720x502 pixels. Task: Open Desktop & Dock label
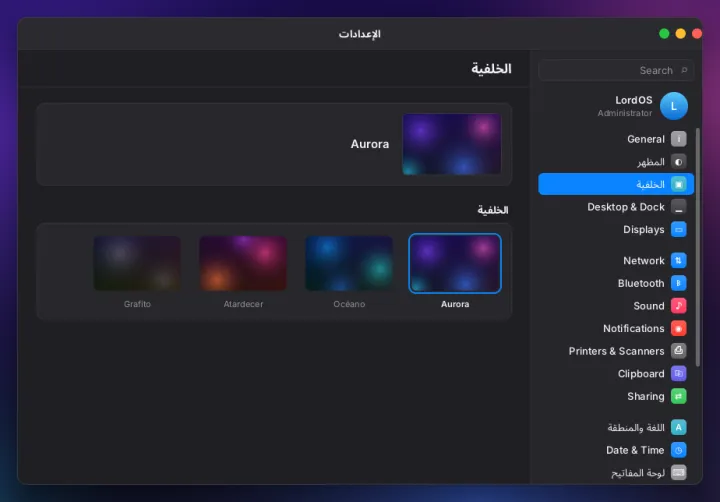click(x=625, y=207)
